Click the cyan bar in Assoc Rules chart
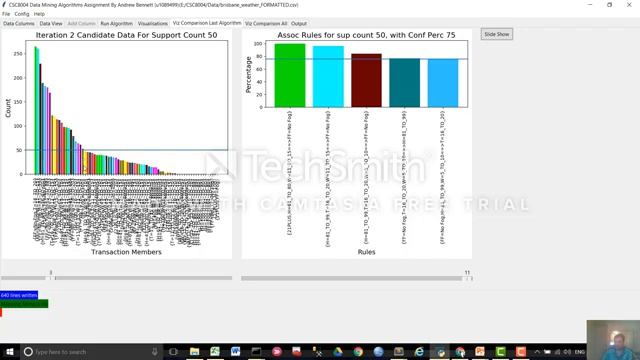This screenshot has height=360, width=640. pos(328,77)
